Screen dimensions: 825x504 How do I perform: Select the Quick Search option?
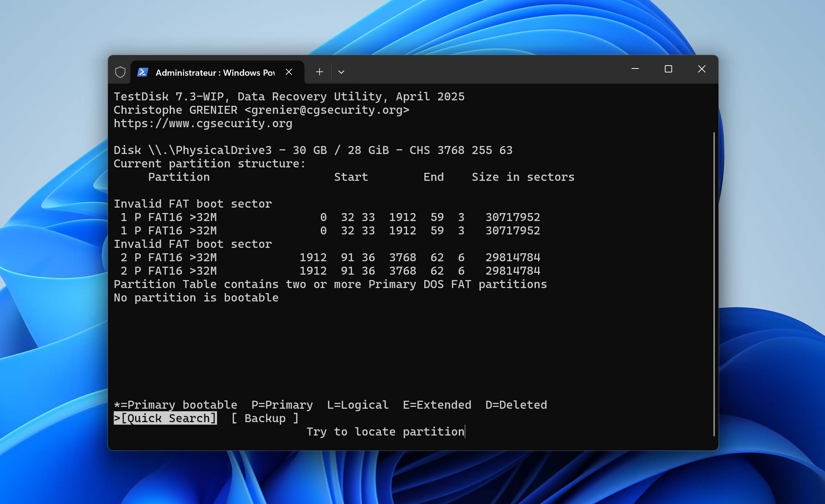point(165,418)
